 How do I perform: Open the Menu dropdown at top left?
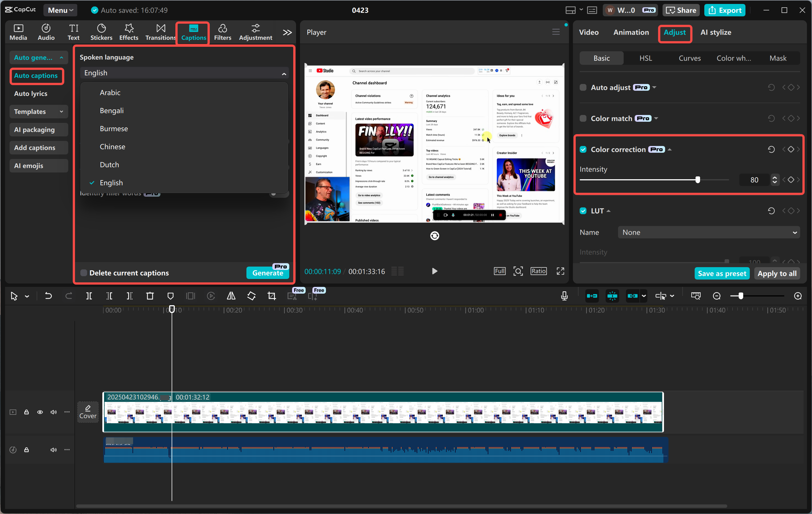[x=60, y=10]
